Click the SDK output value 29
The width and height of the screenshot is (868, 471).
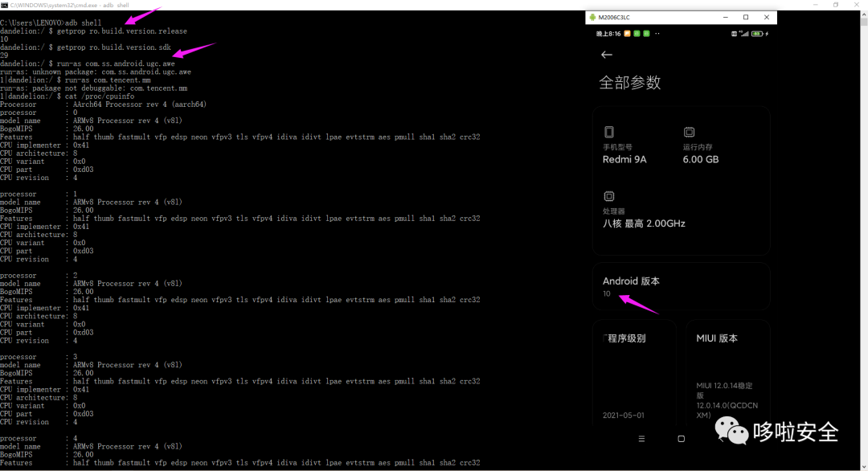click(4, 55)
